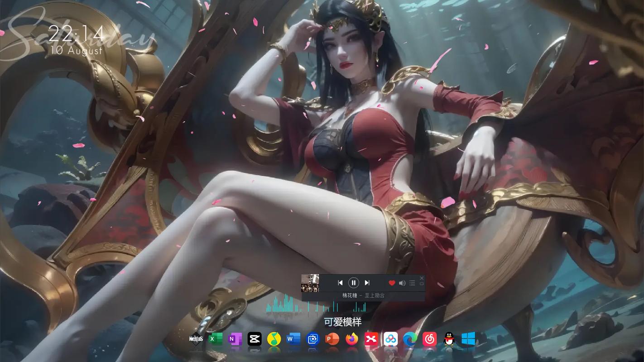The height and width of the screenshot is (362, 644).
Task: Click the 10 August date text
Action: (77, 50)
